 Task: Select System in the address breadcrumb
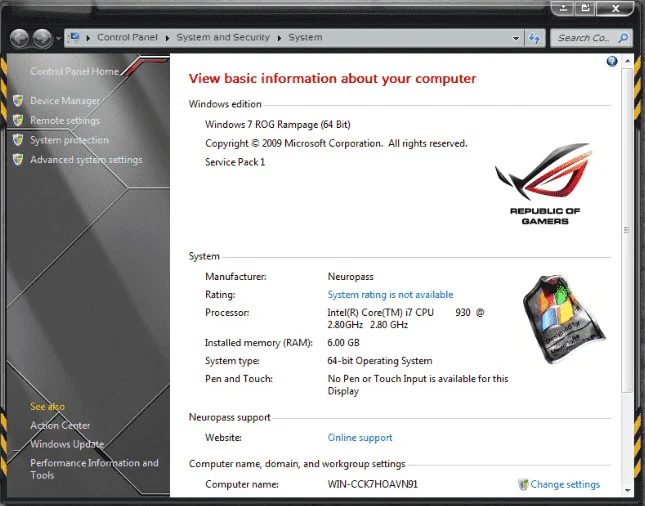pos(305,37)
